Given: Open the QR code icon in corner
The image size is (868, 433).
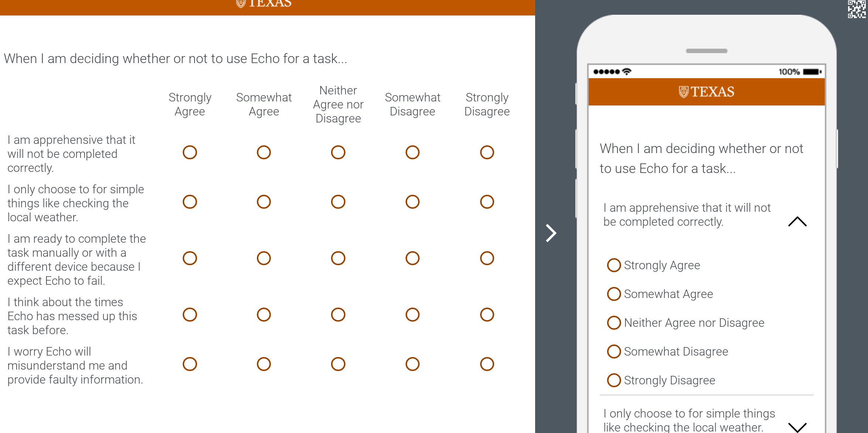Looking at the screenshot, I should click(856, 9).
